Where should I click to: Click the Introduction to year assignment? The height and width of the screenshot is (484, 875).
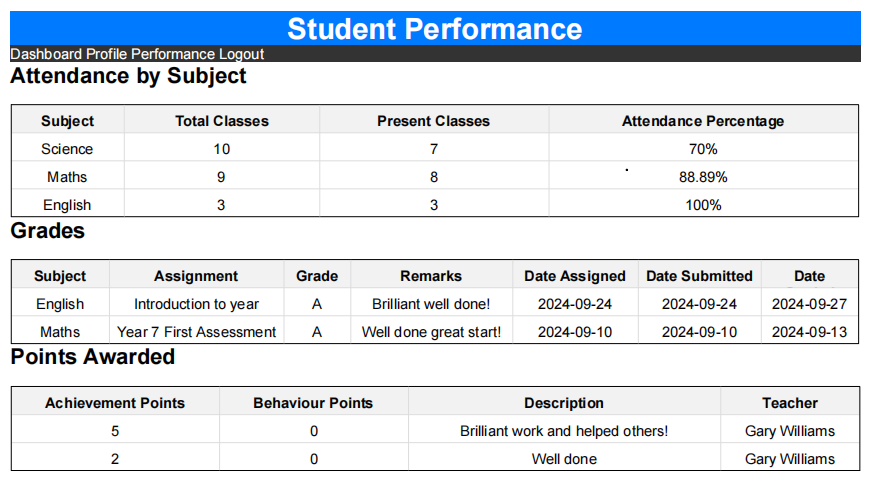click(x=196, y=304)
